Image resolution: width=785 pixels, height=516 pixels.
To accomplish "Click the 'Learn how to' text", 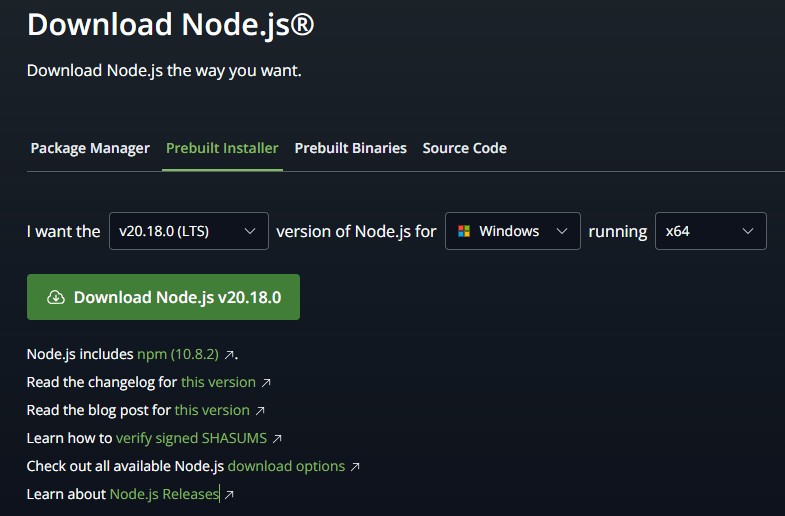I will 69,438.
